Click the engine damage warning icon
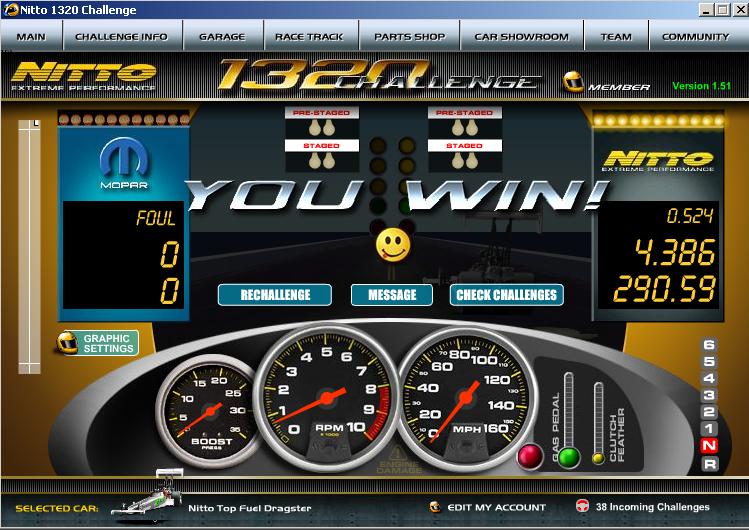The height and width of the screenshot is (530, 749). [398, 459]
